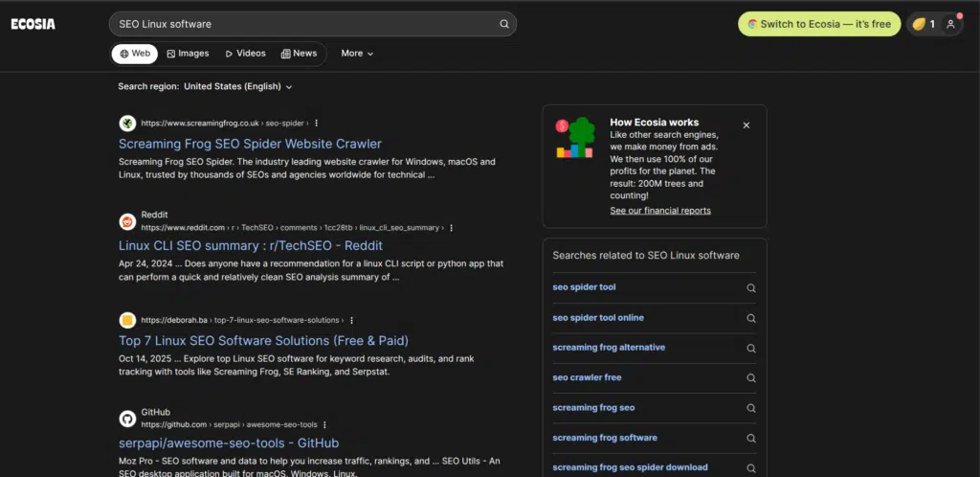The image size is (980, 477).
Task: Open options menu for deborah.ba result
Action: point(351,320)
